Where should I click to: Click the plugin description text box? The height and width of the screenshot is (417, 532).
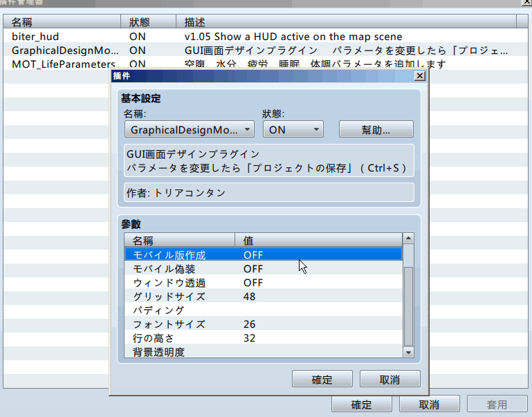tap(269, 160)
